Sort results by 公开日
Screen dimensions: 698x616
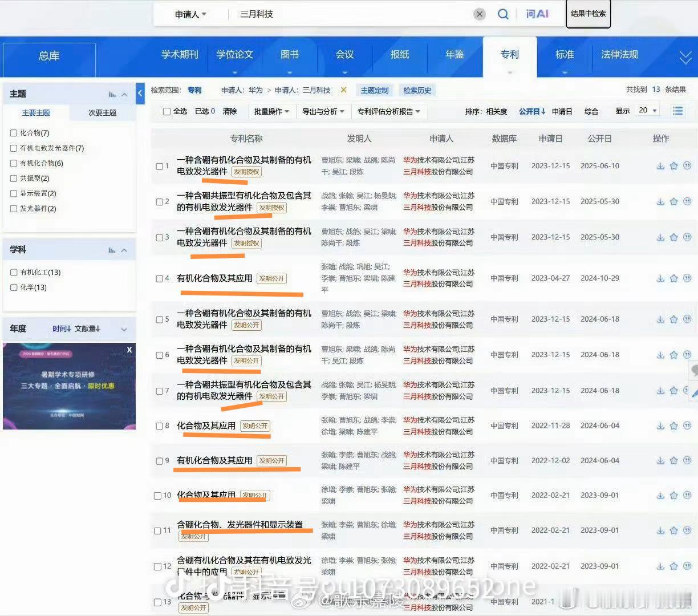pyautogui.click(x=532, y=111)
